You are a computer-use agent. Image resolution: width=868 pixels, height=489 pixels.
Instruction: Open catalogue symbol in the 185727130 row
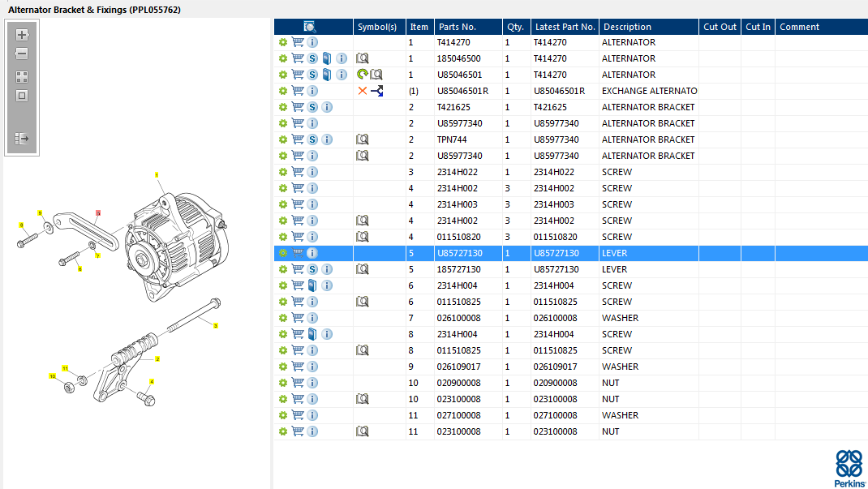point(363,269)
